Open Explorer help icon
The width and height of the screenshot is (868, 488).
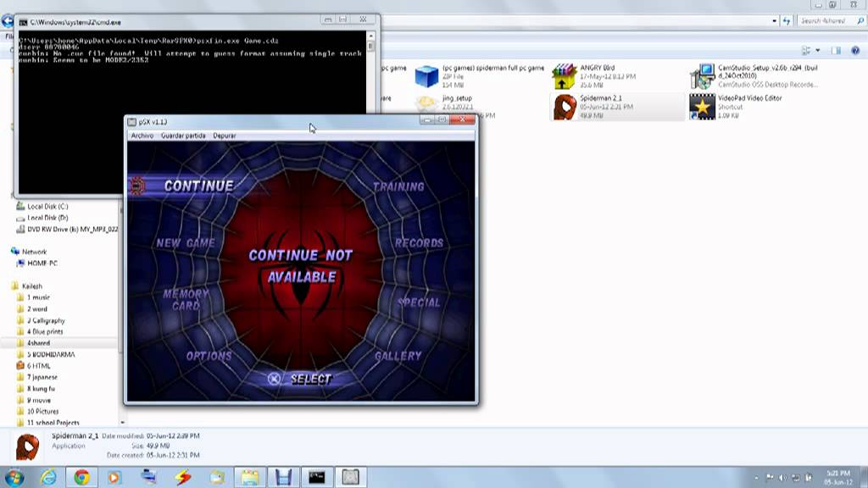point(855,50)
